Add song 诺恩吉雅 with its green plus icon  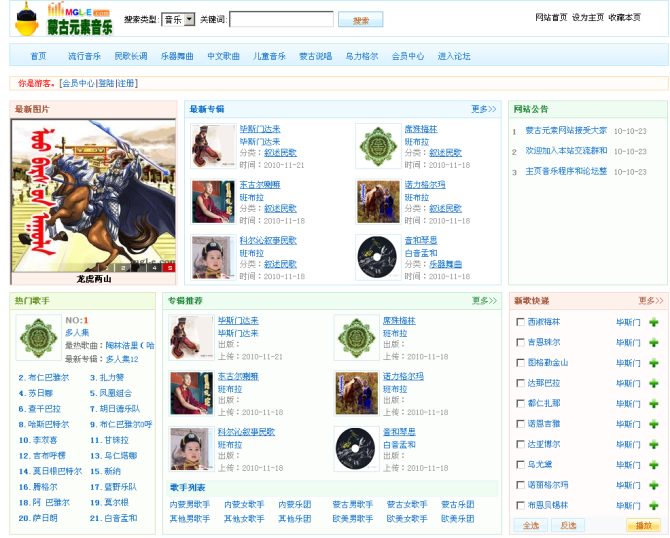click(653, 424)
